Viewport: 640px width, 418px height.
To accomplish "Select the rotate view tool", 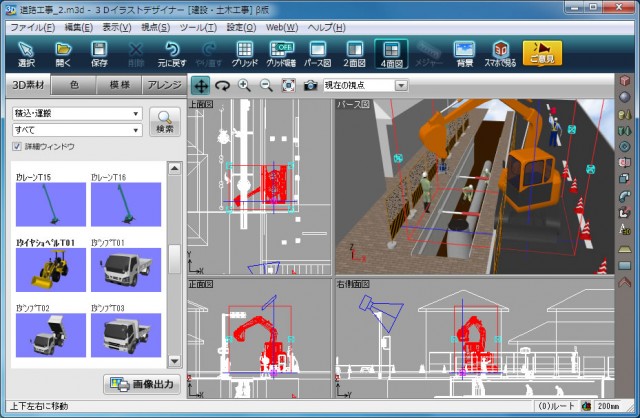I will 222,86.
